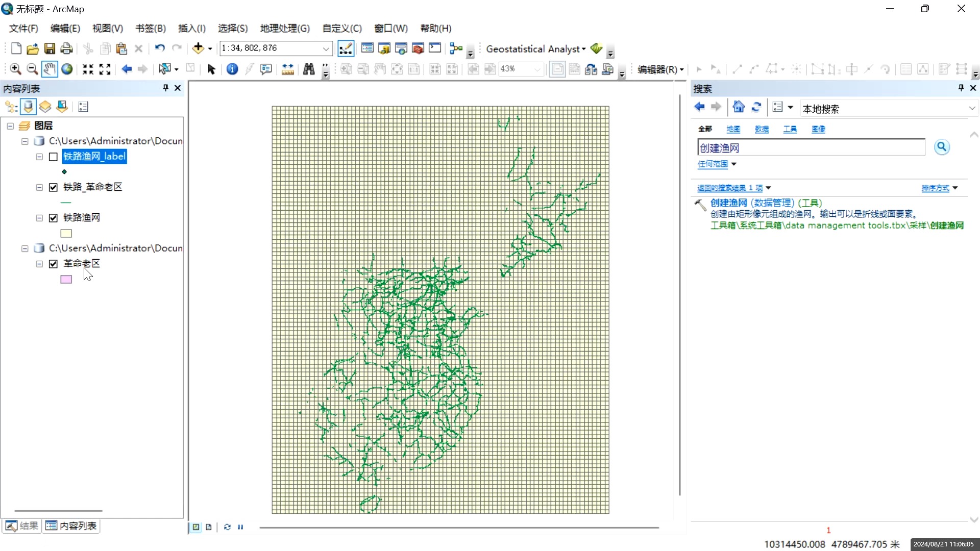The width and height of the screenshot is (980, 551).
Task: Click the 铁路渔网 yellow symbol swatch
Action: 66,234
